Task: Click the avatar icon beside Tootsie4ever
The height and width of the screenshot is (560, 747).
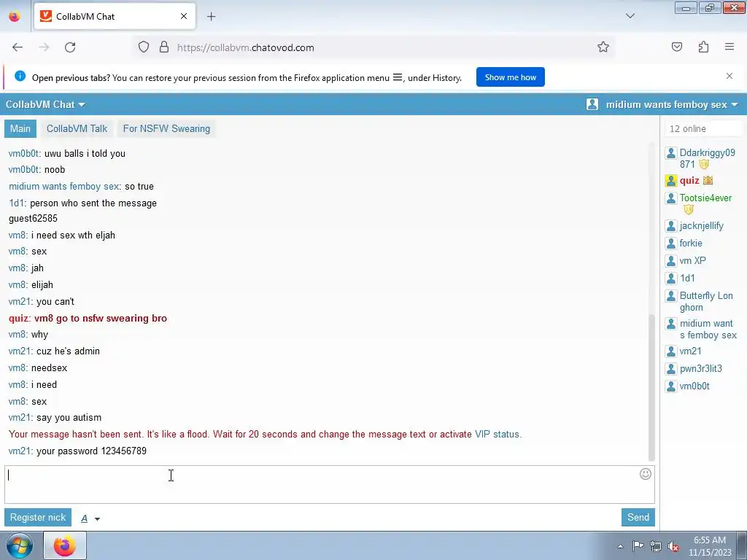Action: tap(671, 198)
